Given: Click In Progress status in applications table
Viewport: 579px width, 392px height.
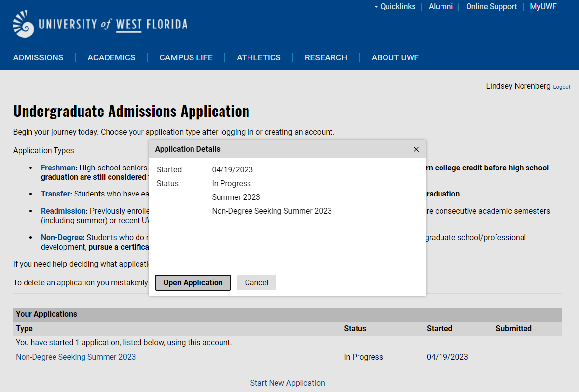Looking at the screenshot, I should pos(363,357).
